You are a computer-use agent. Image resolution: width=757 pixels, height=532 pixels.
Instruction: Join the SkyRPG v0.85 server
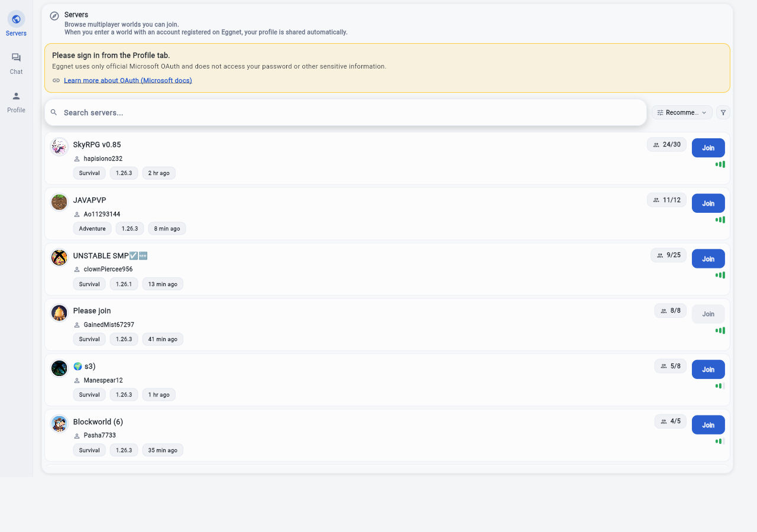pos(708,148)
